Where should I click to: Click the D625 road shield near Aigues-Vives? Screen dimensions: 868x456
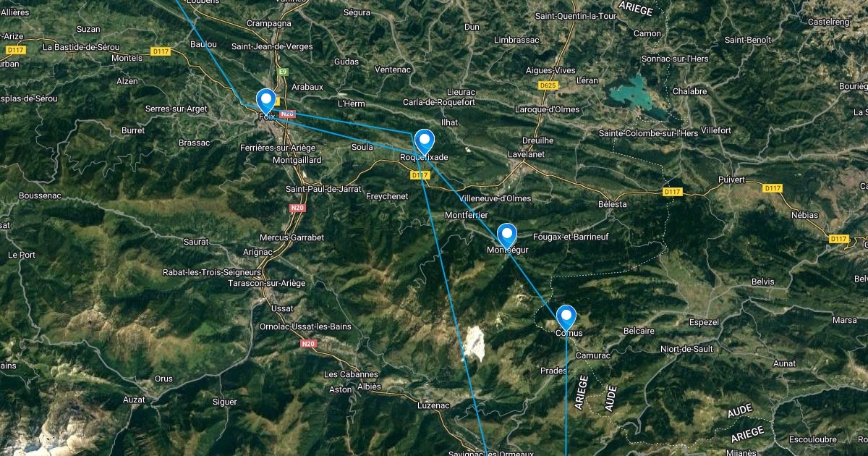tap(549, 85)
